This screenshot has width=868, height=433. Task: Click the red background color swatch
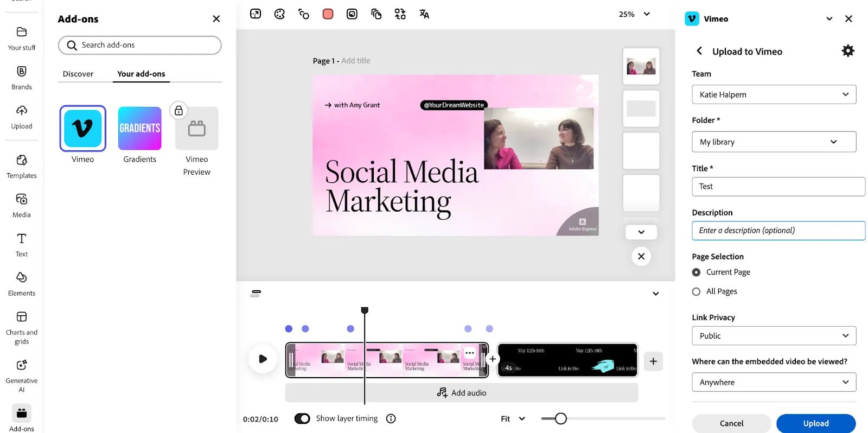click(x=328, y=14)
